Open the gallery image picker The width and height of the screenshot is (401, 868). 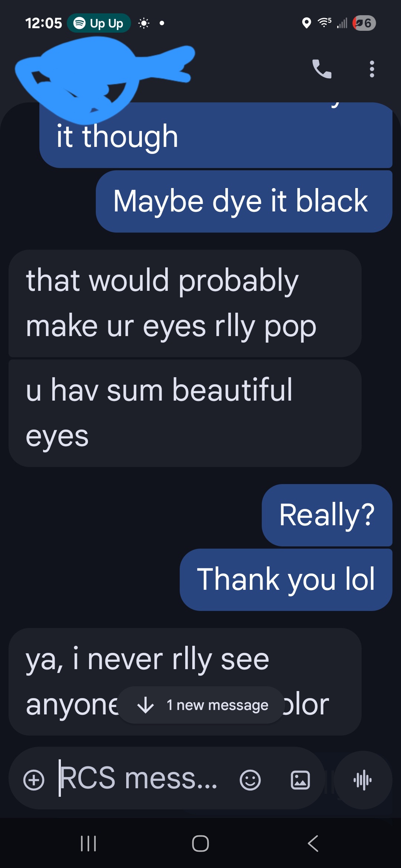[x=300, y=780]
